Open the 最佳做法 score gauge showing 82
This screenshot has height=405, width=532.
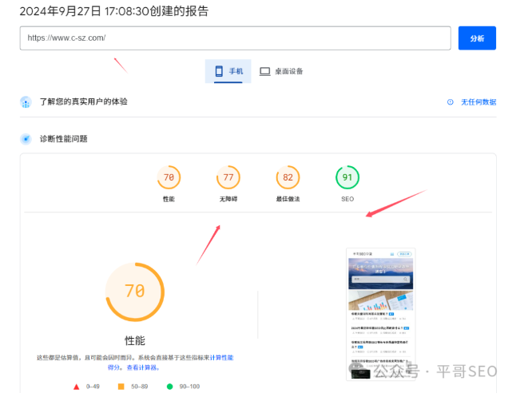click(x=288, y=177)
